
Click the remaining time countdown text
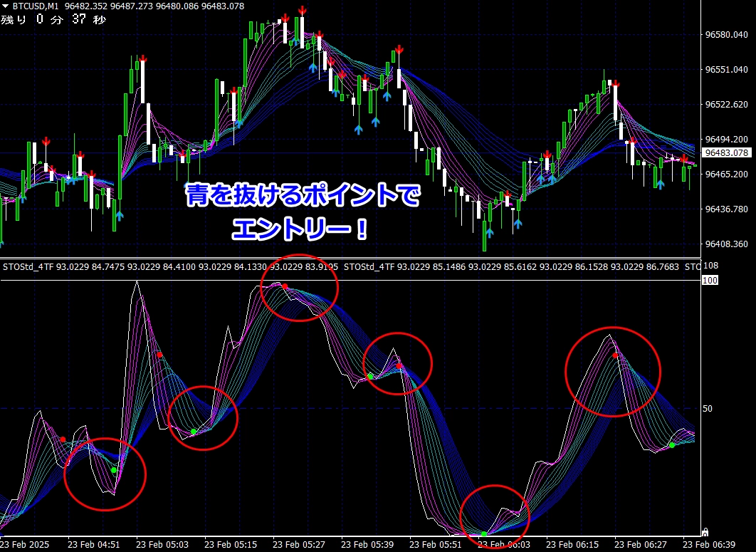click(53, 20)
